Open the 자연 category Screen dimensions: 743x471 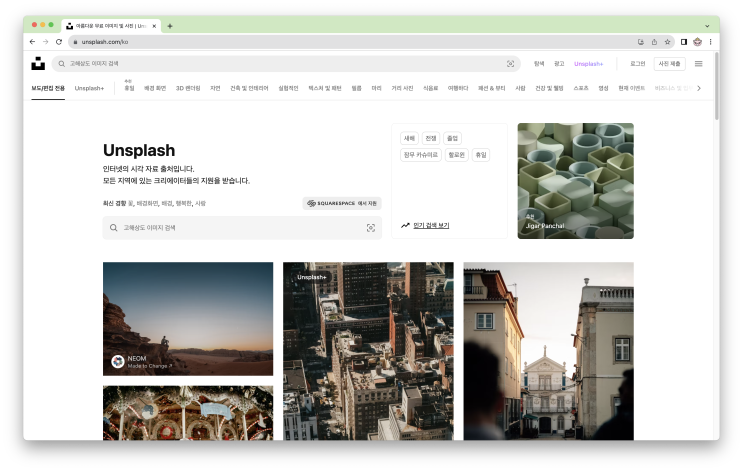215,88
